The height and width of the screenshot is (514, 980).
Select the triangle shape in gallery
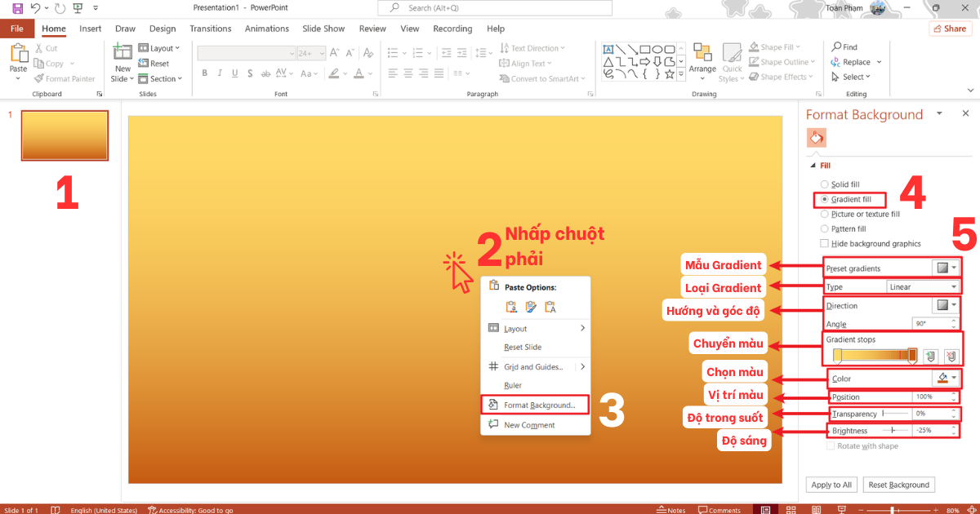pyautogui.click(x=608, y=61)
